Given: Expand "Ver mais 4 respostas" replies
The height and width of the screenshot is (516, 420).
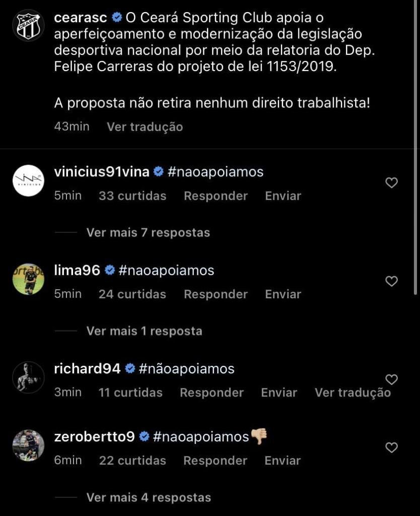Looking at the screenshot, I should 149,497.
